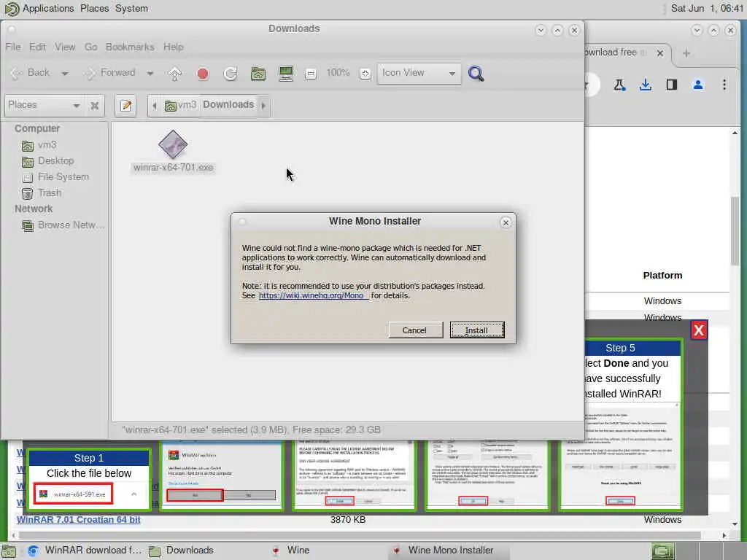Select vm3 in the sidebar
This screenshot has width=747, height=560.
pyautogui.click(x=47, y=145)
